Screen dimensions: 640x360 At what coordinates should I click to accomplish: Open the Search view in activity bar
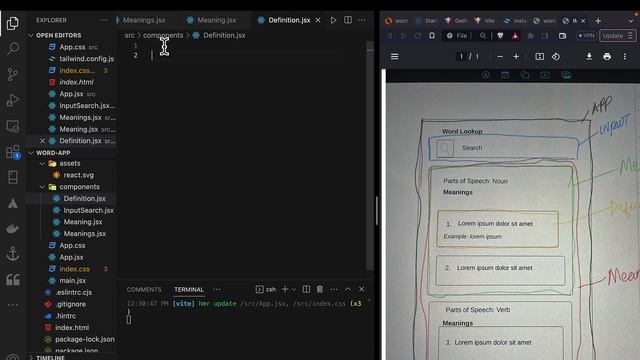click(x=13, y=49)
